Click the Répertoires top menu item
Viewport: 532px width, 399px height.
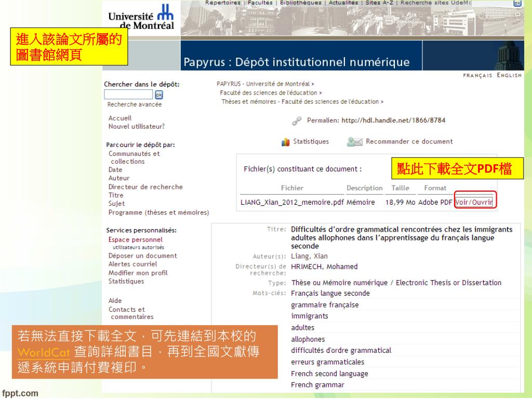222,3
